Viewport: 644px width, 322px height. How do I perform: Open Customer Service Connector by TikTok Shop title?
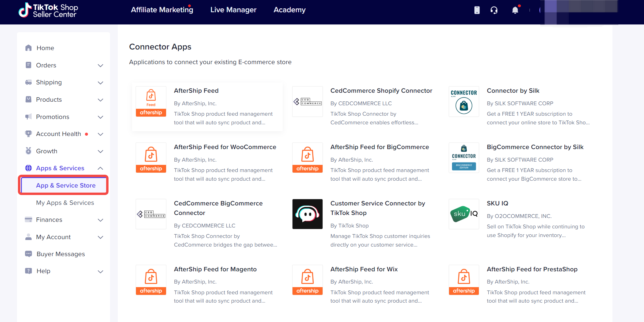click(x=378, y=208)
